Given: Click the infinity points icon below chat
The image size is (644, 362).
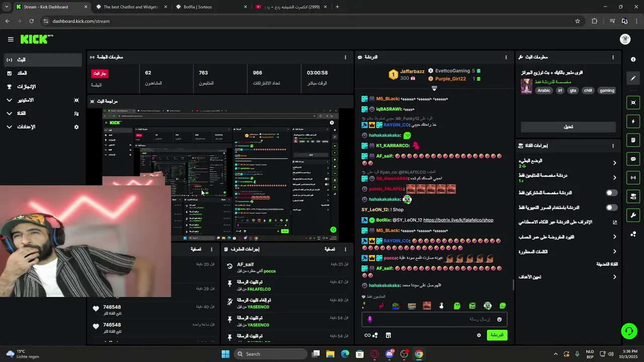Looking at the screenshot, I should [x=367, y=335].
